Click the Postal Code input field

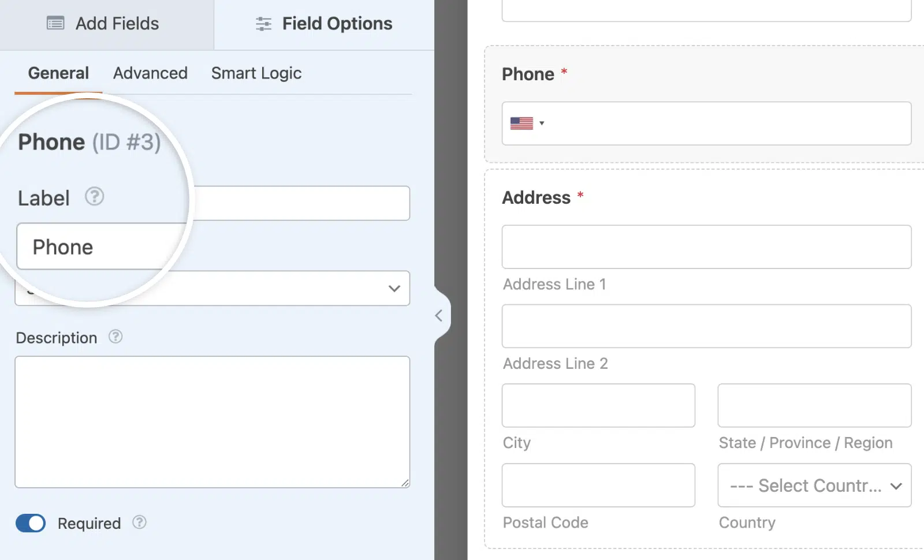click(x=598, y=485)
